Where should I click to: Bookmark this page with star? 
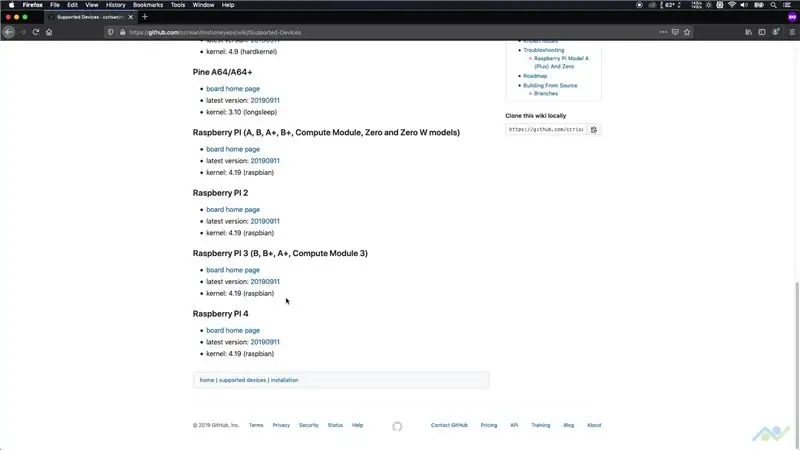coord(687,32)
